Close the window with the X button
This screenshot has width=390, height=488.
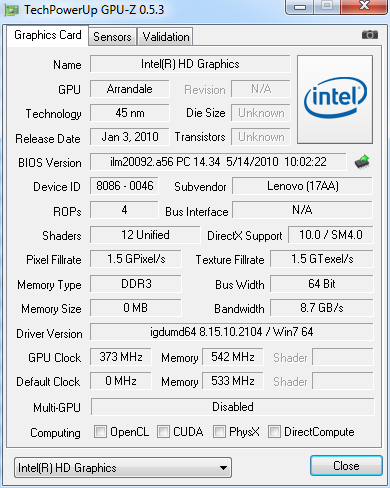pyautogui.click(x=364, y=6)
